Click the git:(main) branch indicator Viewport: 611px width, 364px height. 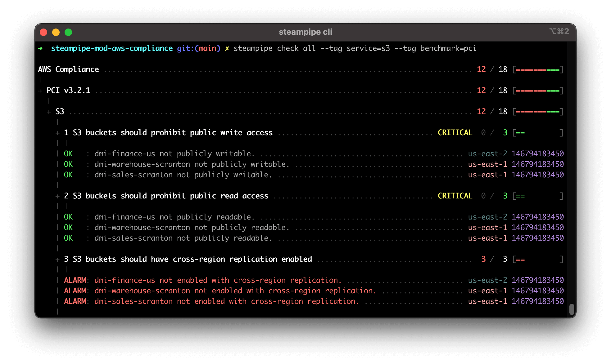pyautogui.click(x=199, y=48)
